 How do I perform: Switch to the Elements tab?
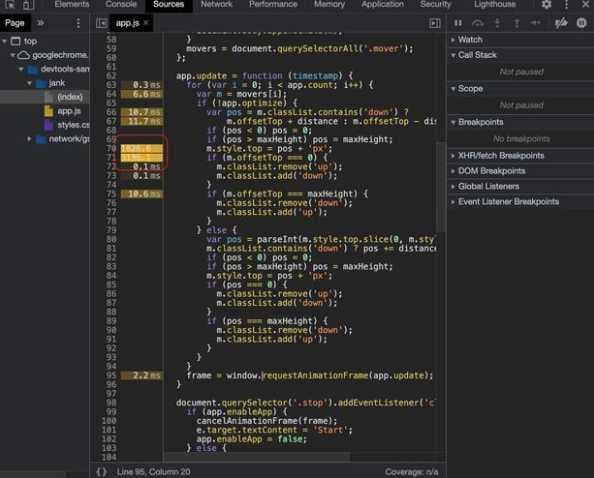click(x=72, y=5)
